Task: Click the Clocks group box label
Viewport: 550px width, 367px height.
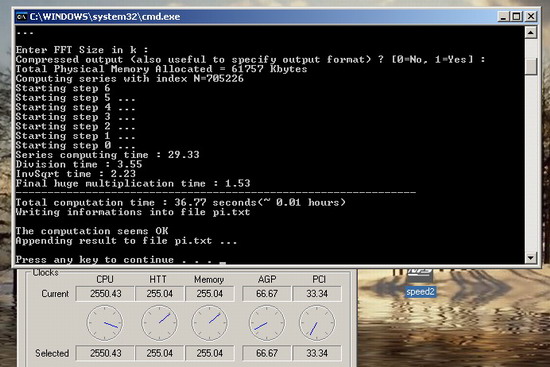Action: pos(45,273)
